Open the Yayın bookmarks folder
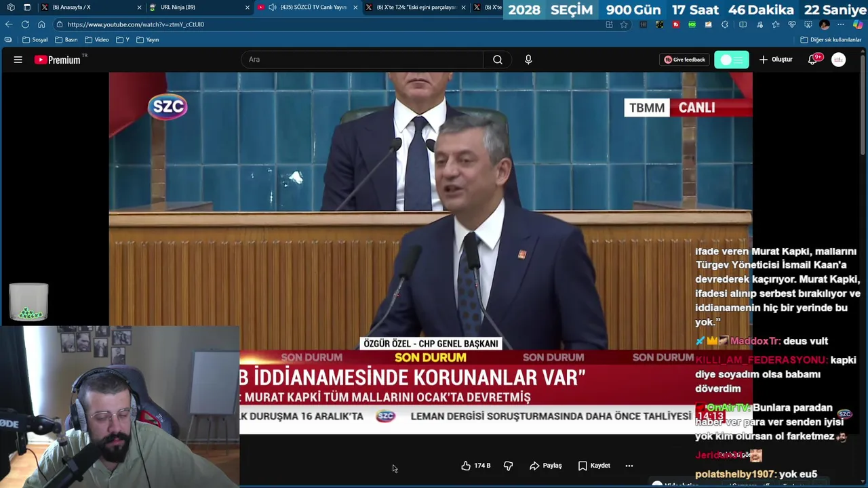The image size is (868, 488). click(148, 40)
